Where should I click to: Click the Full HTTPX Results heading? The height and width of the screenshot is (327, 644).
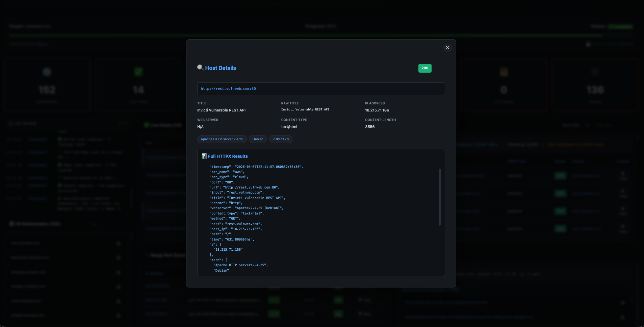click(x=228, y=156)
